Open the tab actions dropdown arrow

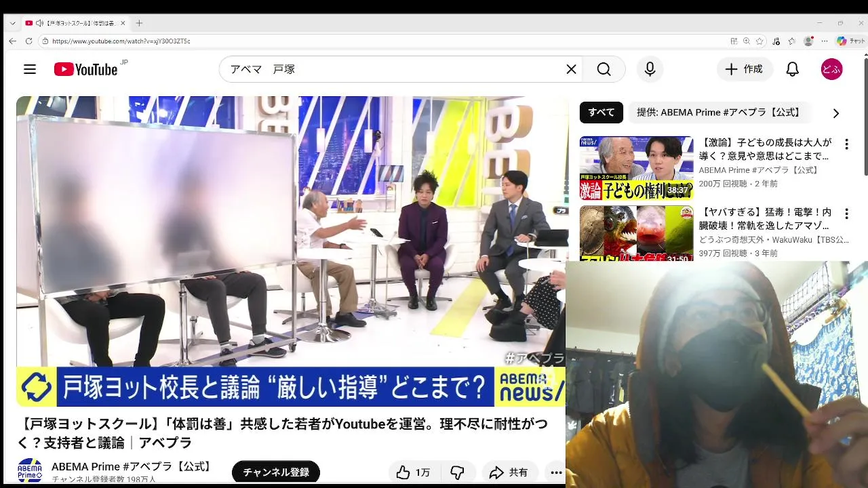tap(12, 23)
